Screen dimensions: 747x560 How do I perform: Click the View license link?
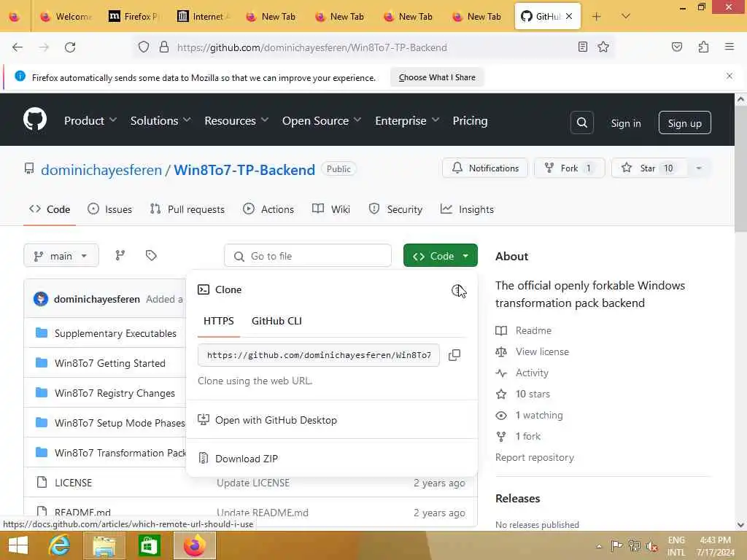[x=542, y=351]
